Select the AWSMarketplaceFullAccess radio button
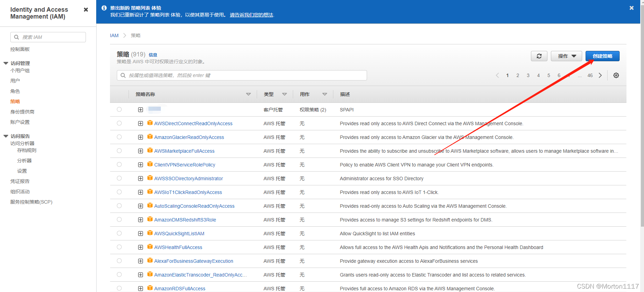644x292 pixels. point(119,151)
